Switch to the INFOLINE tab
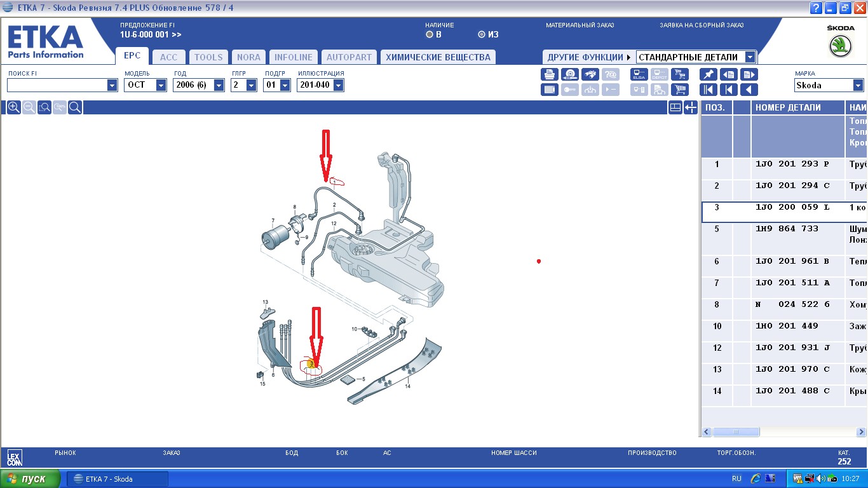The width and height of the screenshot is (868, 488). point(294,57)
